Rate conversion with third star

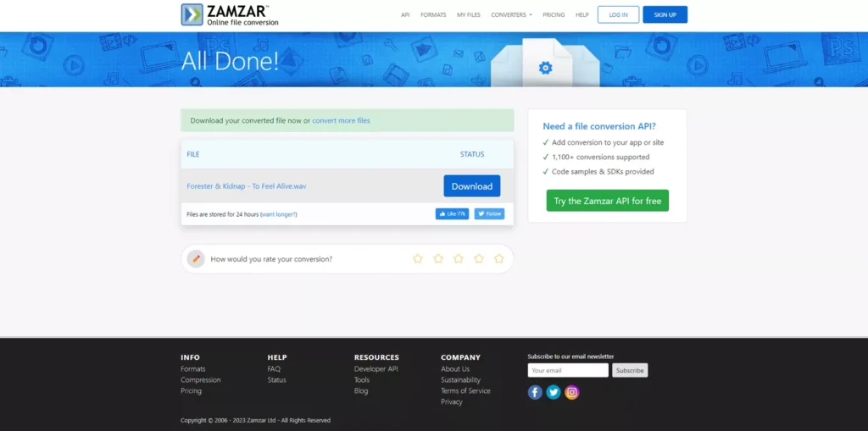click(x=459, y=258)
